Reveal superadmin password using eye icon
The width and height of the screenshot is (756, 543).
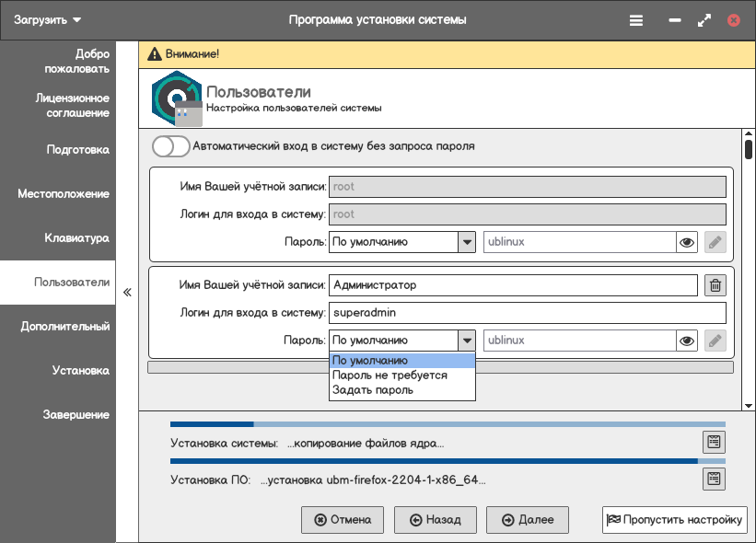click(x=686, y=341)
